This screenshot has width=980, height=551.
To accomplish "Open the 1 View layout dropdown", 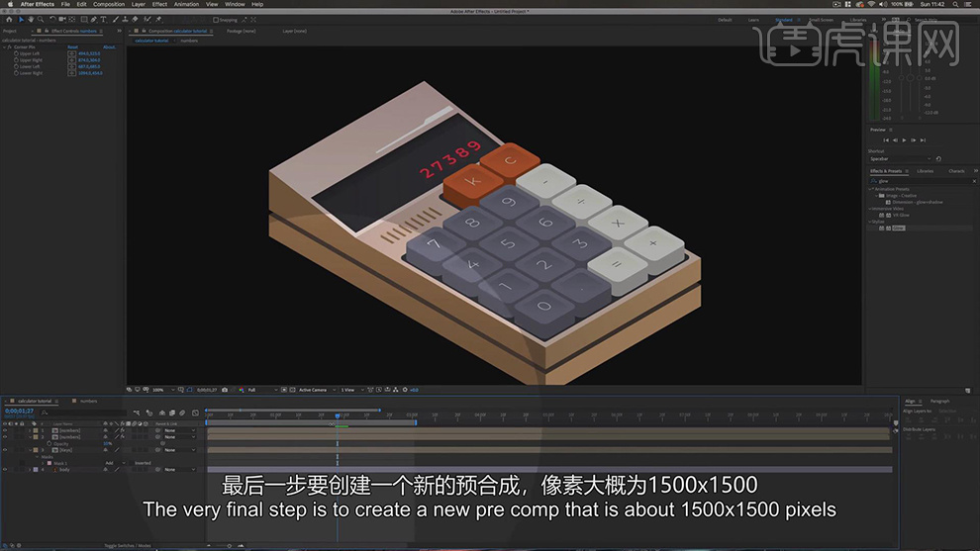I will pyautogui.click(x=351, y=390).
